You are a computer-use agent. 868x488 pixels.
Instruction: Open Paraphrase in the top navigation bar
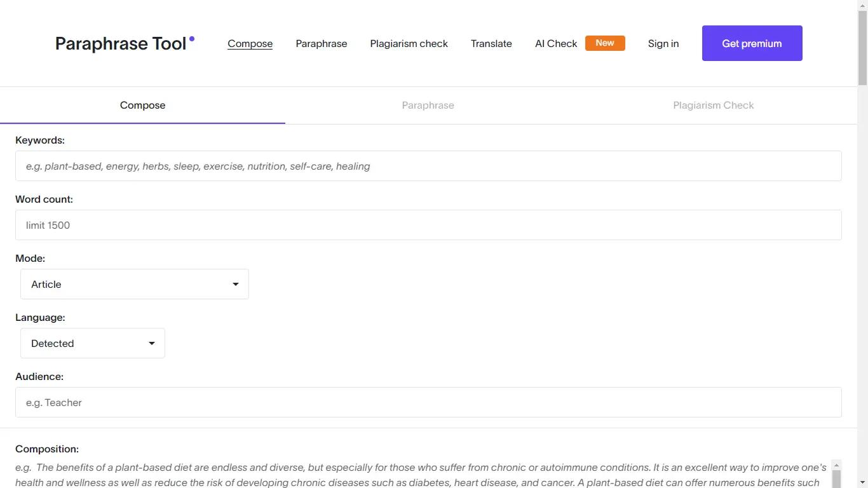pyautogui.click(x=322, y=43)
